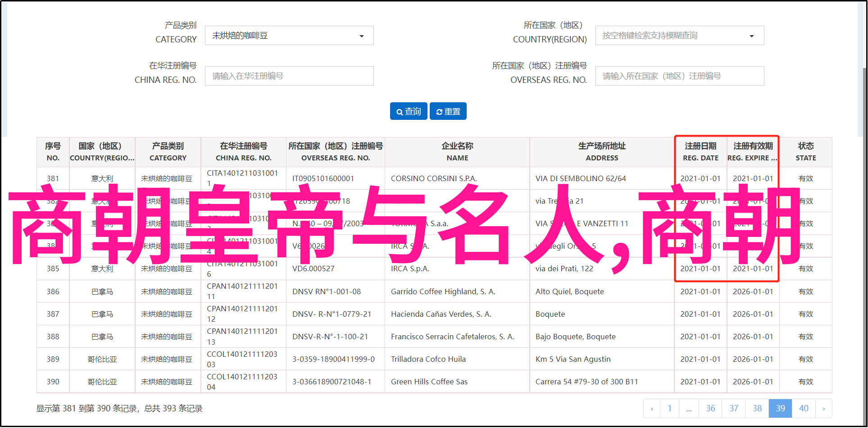Select overseas number VD6.000527

pyautogui.click(x=314, y=269)
